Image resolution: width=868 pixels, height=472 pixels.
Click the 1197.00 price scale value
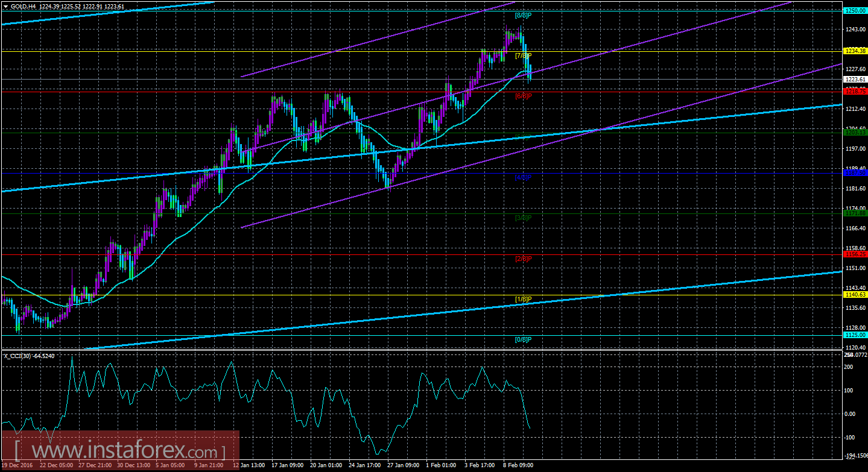click(x=855, y=149)
